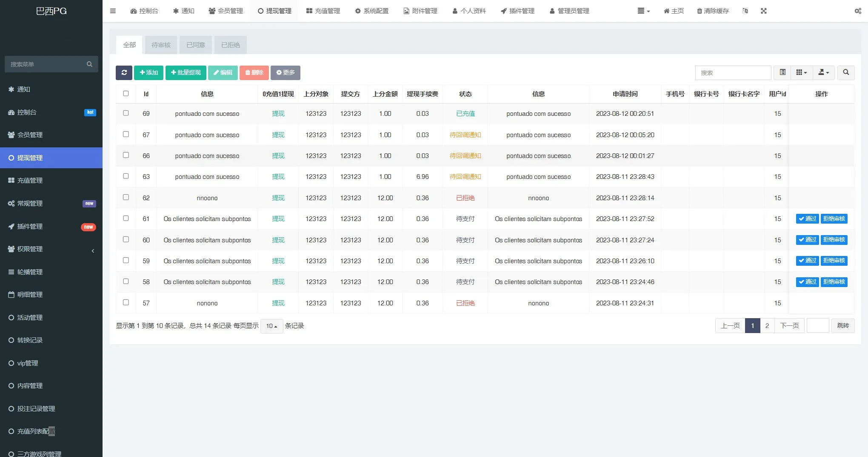Open the table view toggle icon near search box
The height and width of the screenshot is (457, 868).
[x=782, y=72]
